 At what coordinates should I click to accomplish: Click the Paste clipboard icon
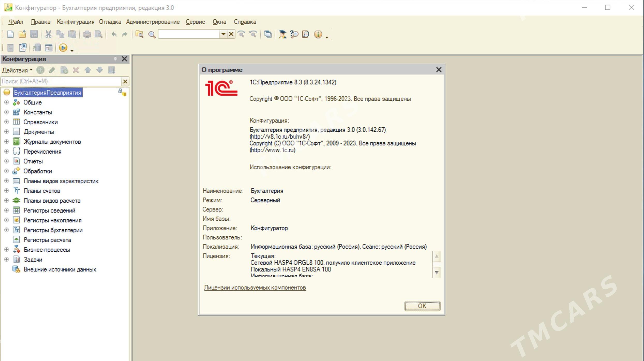72,34
